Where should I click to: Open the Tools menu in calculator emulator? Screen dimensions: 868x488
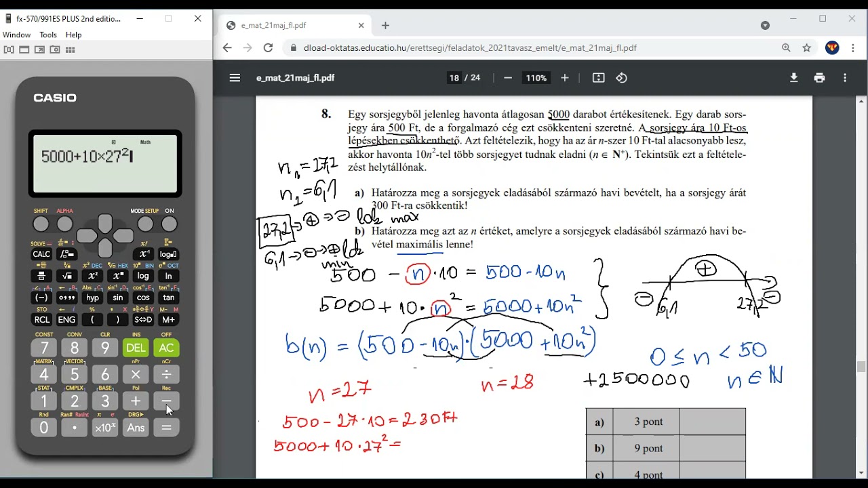click(x=48, y=35)
